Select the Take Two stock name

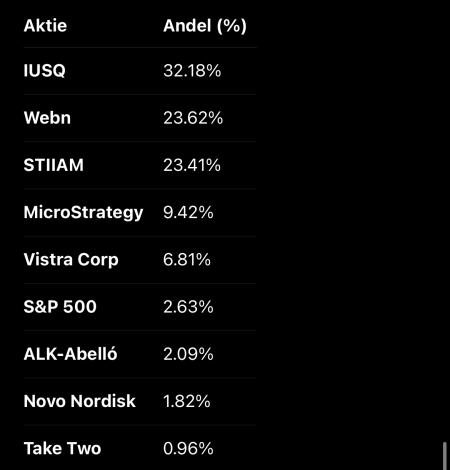tap(62, 448)
